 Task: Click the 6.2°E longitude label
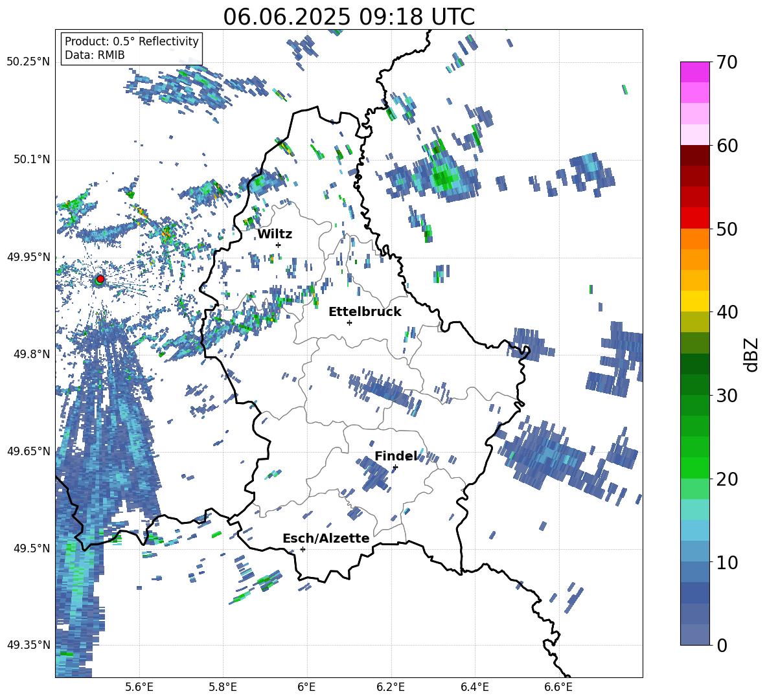tap(391, 687)
